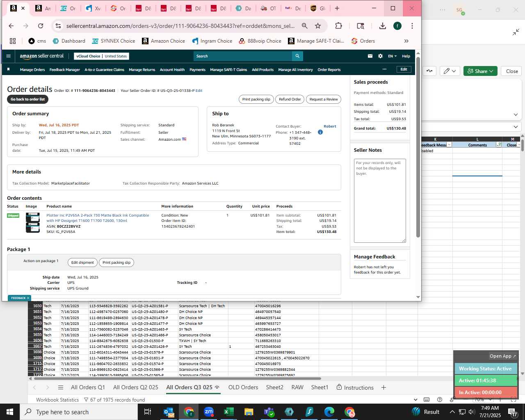Click the Edit button on menu bar

(404, 69)
